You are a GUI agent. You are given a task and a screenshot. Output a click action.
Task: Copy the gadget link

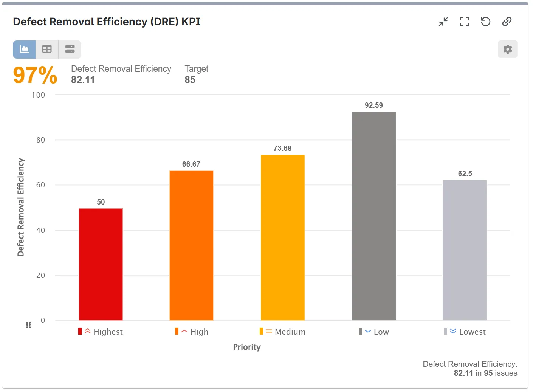507,22
